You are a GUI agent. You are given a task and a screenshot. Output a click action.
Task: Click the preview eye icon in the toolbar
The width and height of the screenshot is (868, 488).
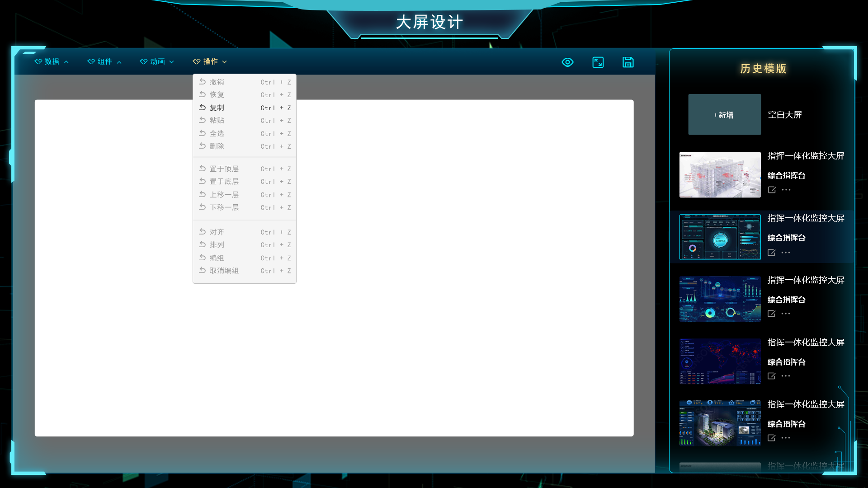pyautogui.click(x=567, y=62)
